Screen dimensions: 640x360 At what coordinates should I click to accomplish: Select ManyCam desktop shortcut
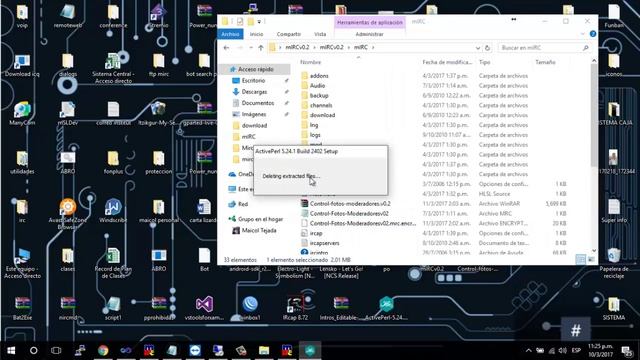22,113
